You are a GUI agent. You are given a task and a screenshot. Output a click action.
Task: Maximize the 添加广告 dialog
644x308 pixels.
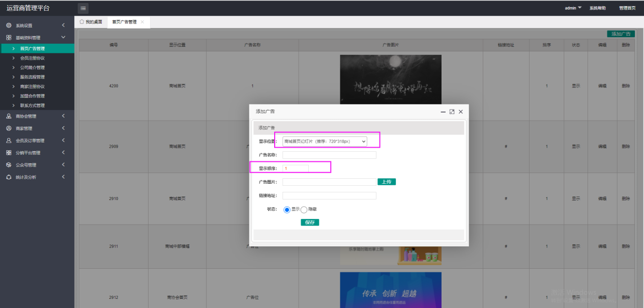point(451,111)
